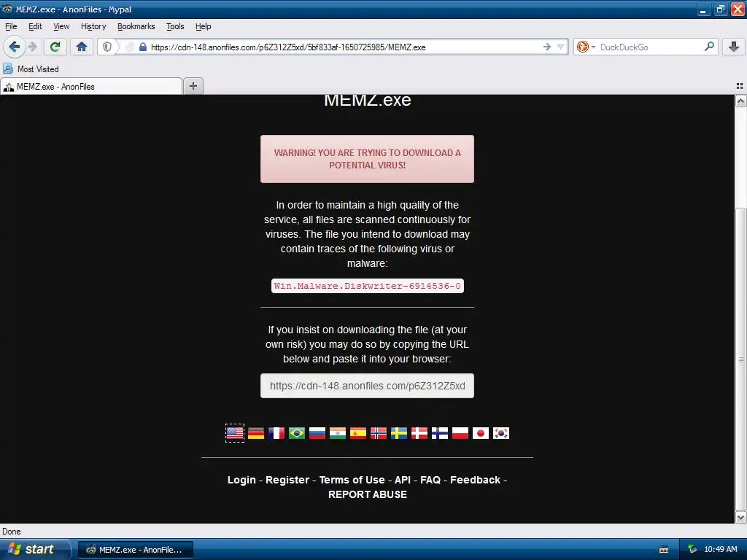Viewport: 747px width, 560px height.
Task: Open the tracking protection shield icon
Action: (107, 47)
